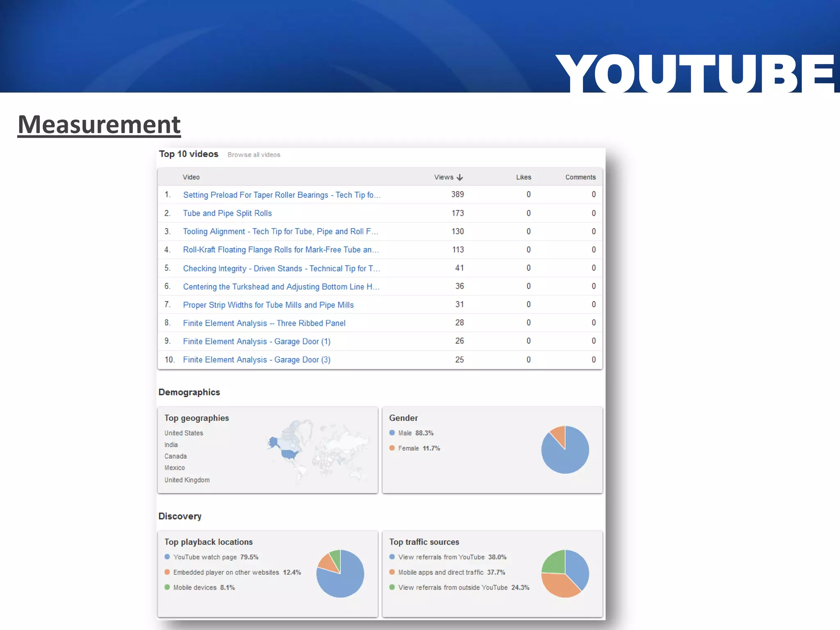This screenshot has height=630, width=840.
Task: Click the Discovery section heading
Action: (x=180, y=516)
